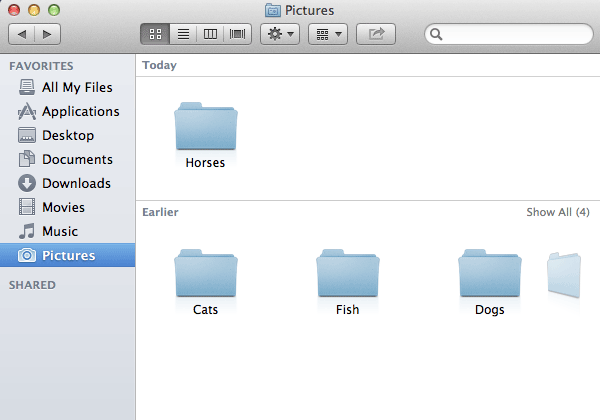This screenshot has height=420, width=600.
Task: Click the Fish folder name label
Action: click(347, 310)
